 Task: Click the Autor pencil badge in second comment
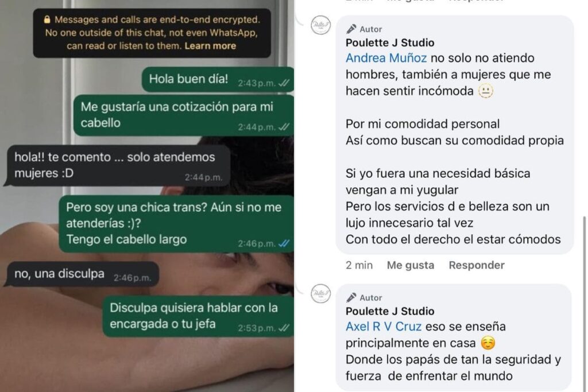351,297
